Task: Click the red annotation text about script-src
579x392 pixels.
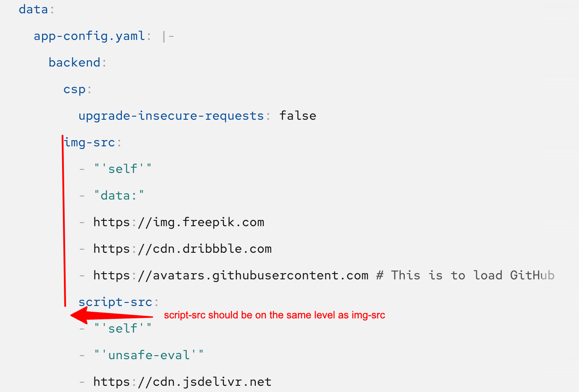Action: click(x=274, y=316)
